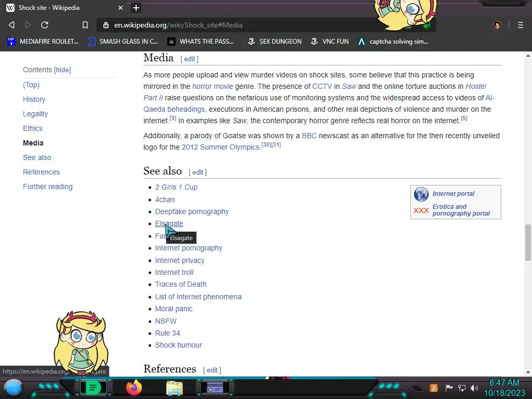
Task: Edit the See also section
Action: tap(197, 172)
